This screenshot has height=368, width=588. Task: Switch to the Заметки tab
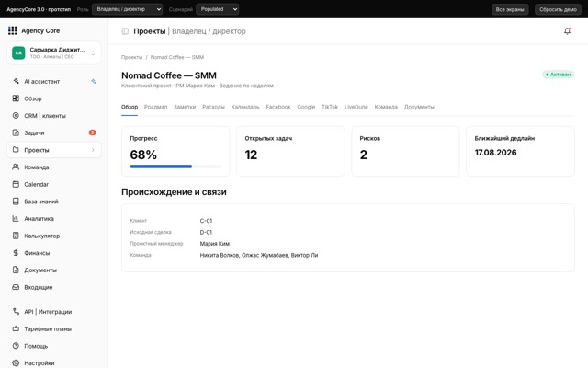tap(185, 107)
